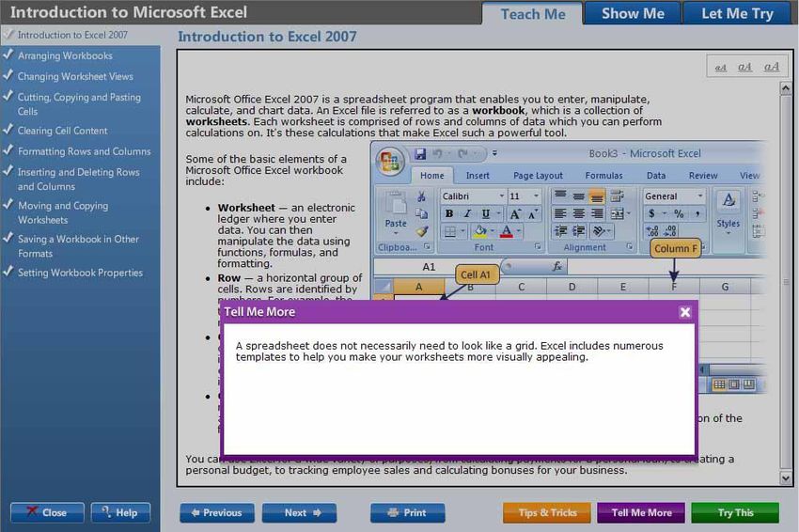799x532 pixels.
Task: Click the Borders icon in Font group
Action: pos(450,232)
